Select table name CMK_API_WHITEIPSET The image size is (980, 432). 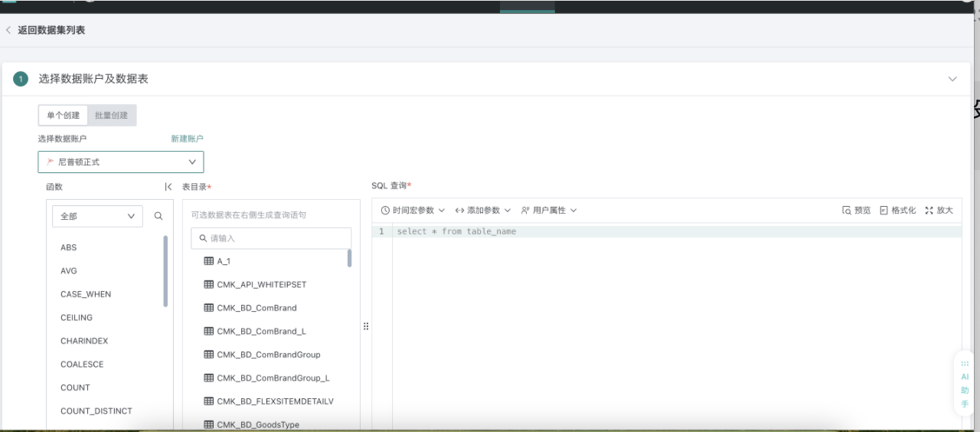click(261, 285)
